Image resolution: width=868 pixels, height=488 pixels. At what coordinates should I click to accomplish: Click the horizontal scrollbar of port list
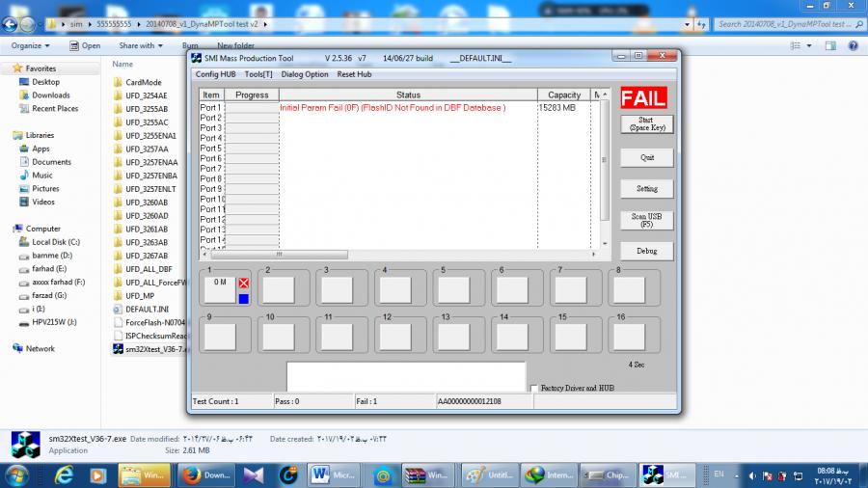click(279, 255)
